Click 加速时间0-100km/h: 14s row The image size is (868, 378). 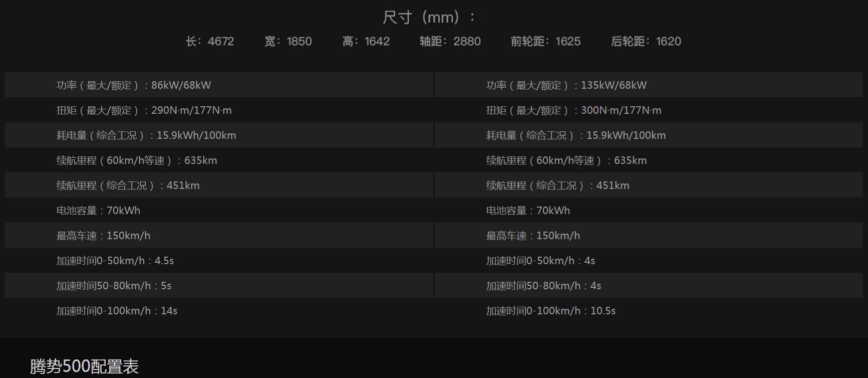219,310
